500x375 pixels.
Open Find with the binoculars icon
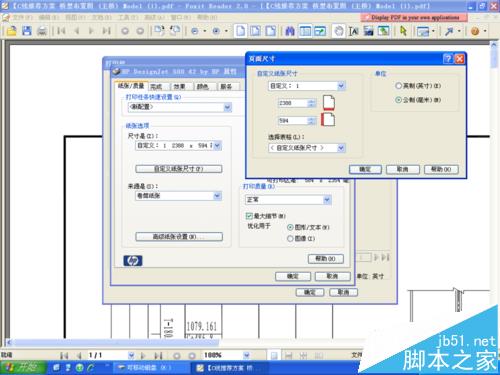(x=290, y=31)
